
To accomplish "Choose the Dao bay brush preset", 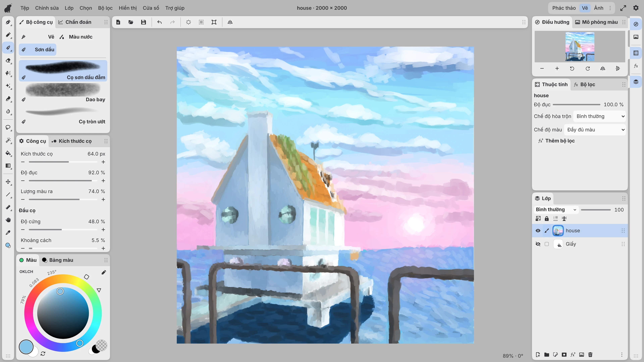I will click(63, 93).
